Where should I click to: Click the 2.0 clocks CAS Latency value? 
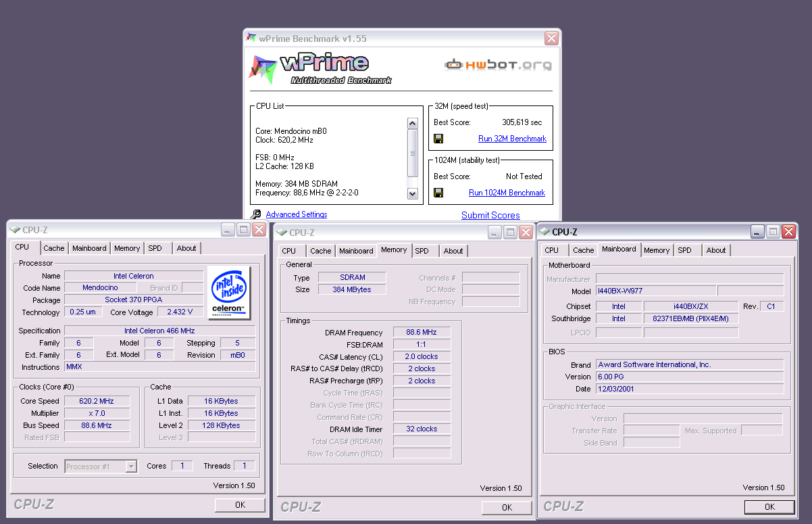pos(422,356)
